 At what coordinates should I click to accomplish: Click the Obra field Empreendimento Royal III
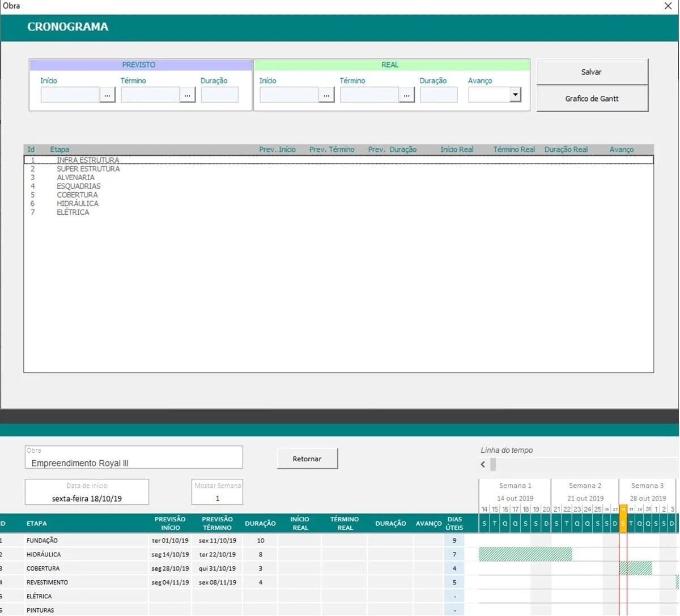pyautogui.click(x=134, y=457)
